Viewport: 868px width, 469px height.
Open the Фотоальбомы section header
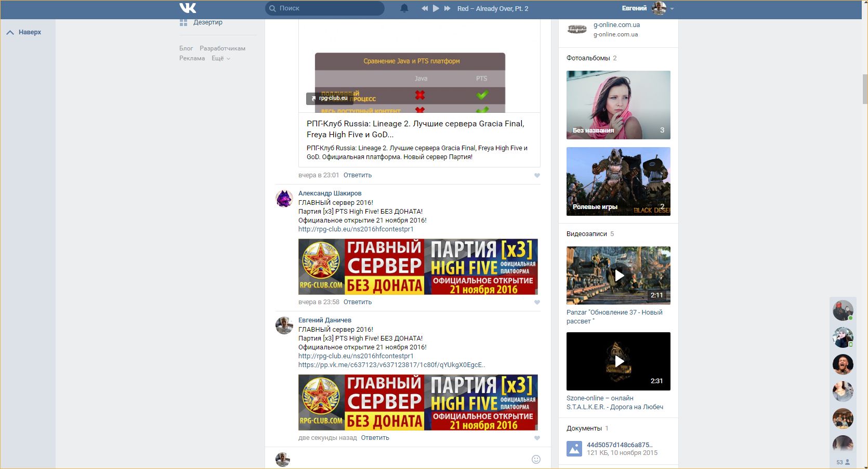(588, 58)
